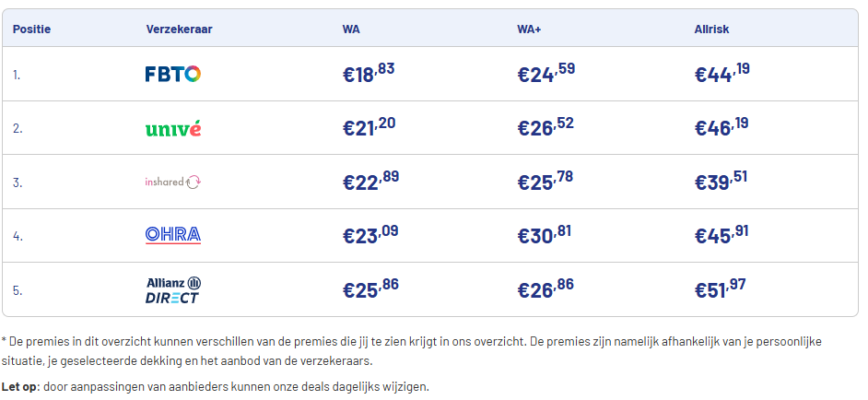Click the WA+ column header
Viewport: 868px width, 400px height.
[x=529, y=29]
